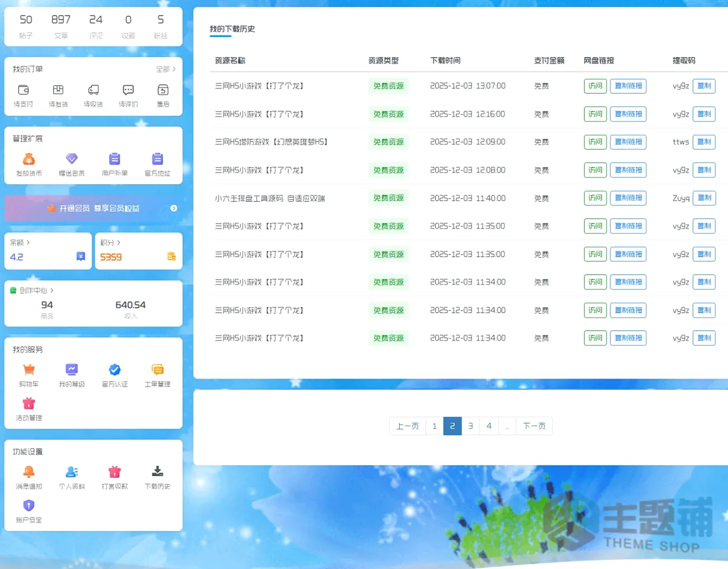Expand the 积分 points chevron
The width and height of the screenshot is (728, 569).
pyautogui.click(x=119, y=242)
